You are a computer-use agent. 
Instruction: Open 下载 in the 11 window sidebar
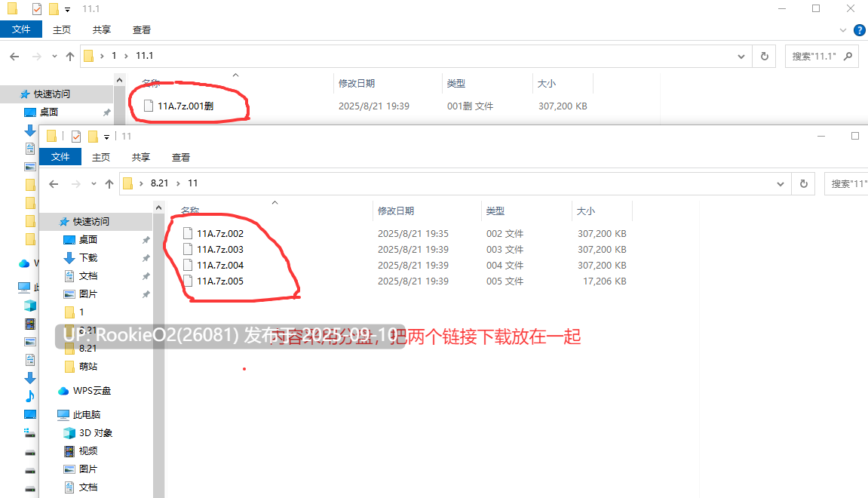point(88,258)
